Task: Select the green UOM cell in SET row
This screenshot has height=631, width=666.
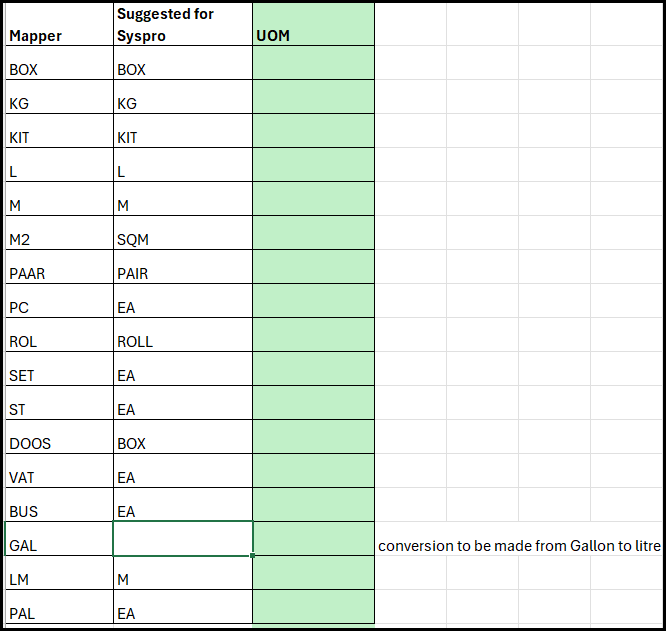Action: pyautogui.click(x=313, y=369)
